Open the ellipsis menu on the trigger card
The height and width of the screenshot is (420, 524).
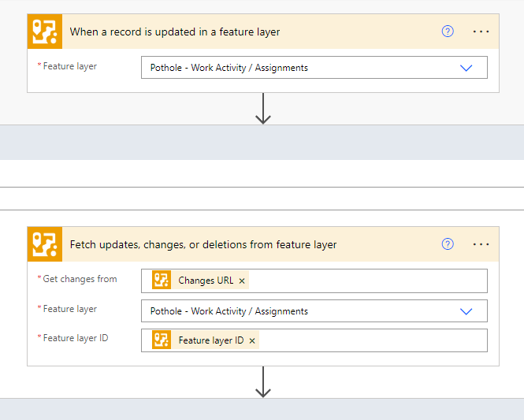click(481, 32)
